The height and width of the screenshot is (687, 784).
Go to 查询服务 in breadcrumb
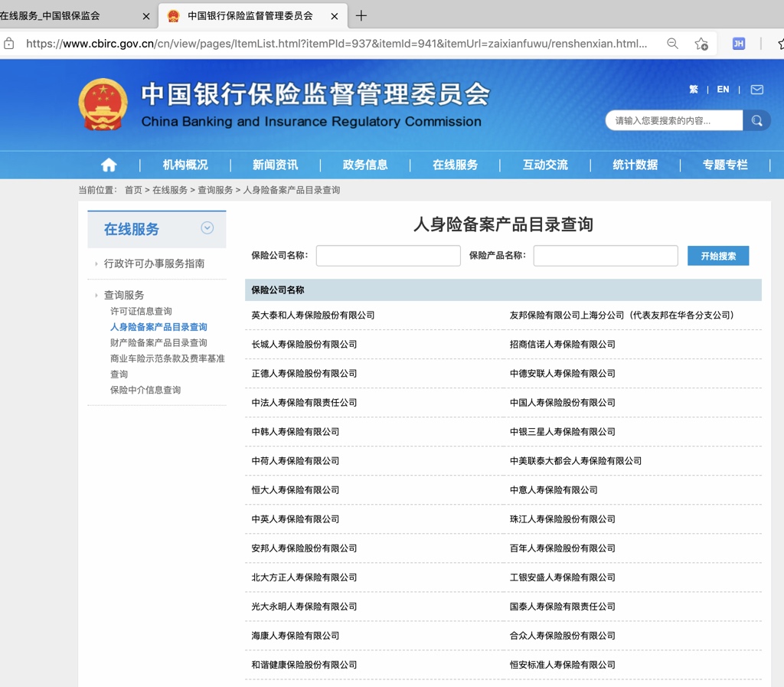pos(215,190)
